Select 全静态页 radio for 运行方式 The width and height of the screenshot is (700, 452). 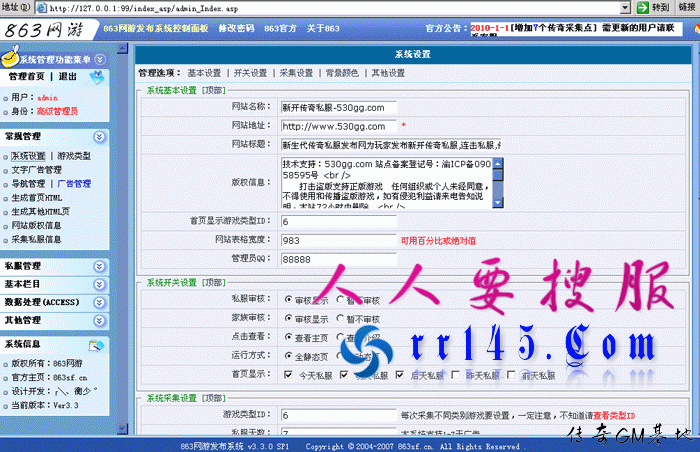(x=288, y=355)
